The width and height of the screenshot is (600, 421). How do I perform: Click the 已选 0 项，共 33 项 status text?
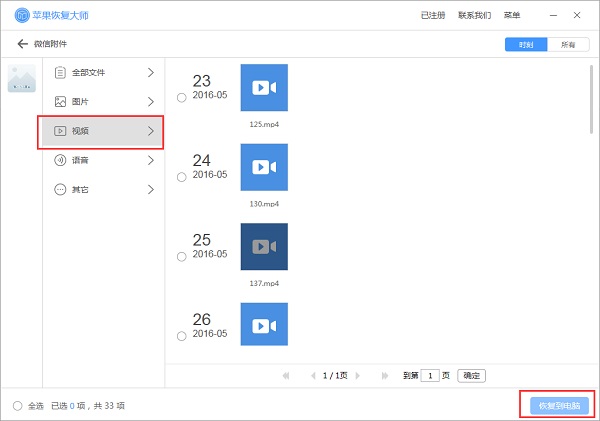(x=88, y=406)
